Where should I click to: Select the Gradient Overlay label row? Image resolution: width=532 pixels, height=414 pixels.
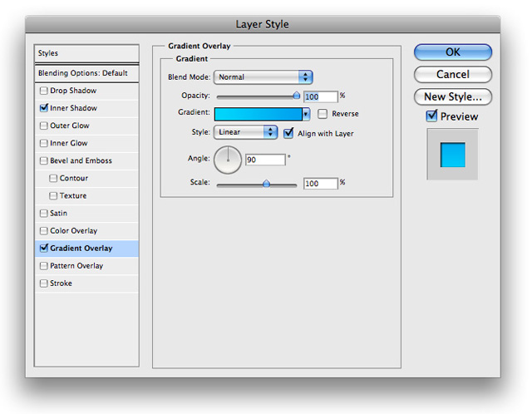(81, 248)
